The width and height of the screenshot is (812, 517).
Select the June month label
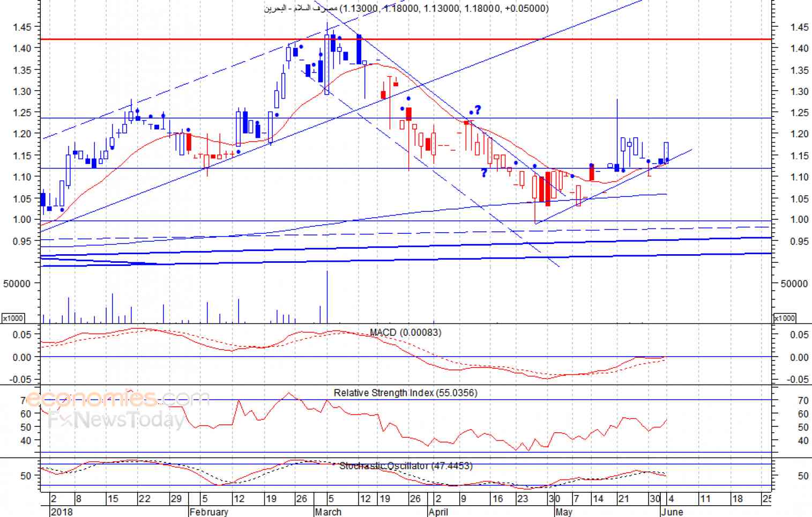(672, 512)
